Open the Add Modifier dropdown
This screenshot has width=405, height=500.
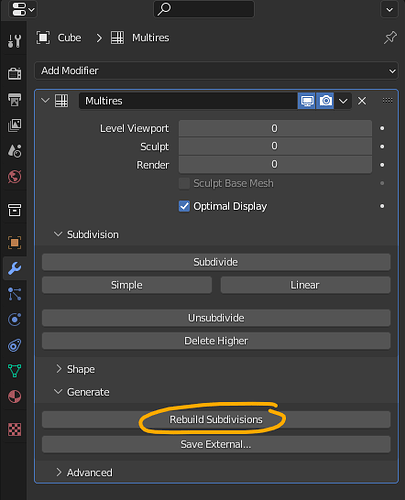click(x=216, y=71)
